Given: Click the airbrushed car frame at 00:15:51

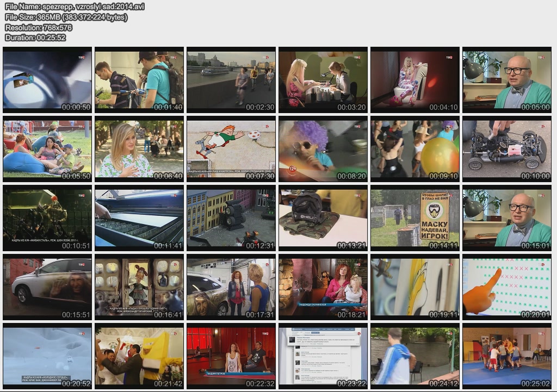Looking at the screenshot, I should (47, 287).
